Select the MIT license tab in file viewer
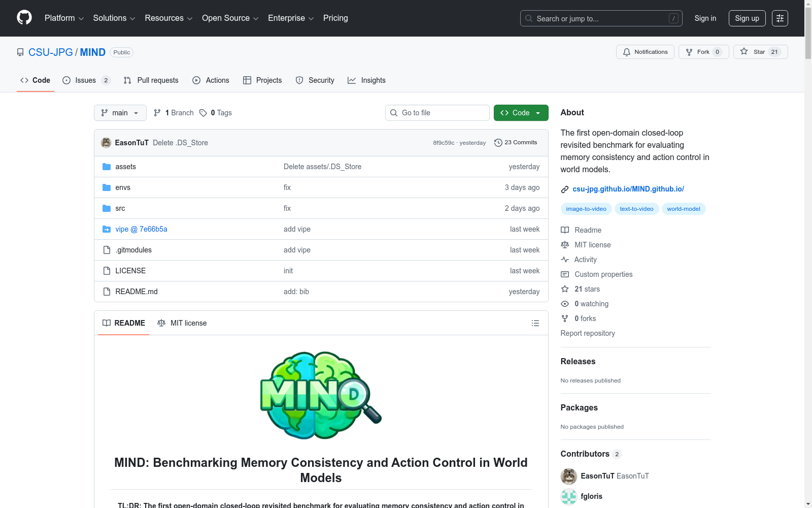 [182, 323]
